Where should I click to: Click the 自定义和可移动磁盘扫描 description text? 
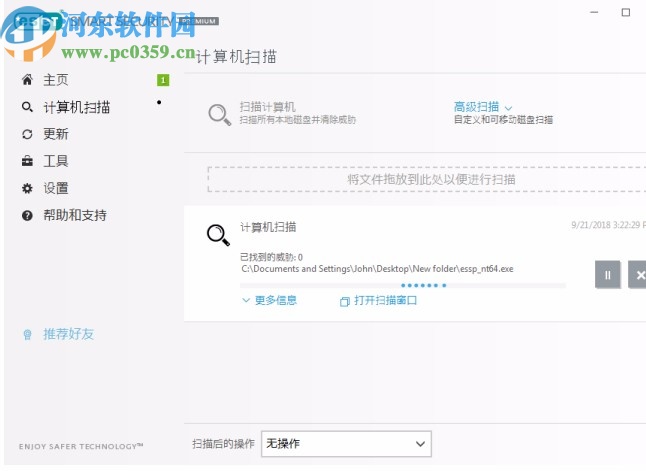503,120
